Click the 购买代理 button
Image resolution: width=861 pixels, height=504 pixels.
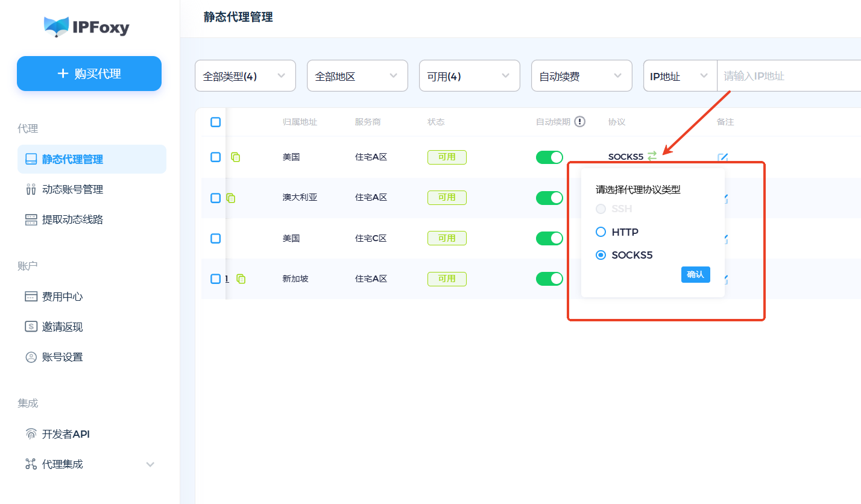point(89,74)
